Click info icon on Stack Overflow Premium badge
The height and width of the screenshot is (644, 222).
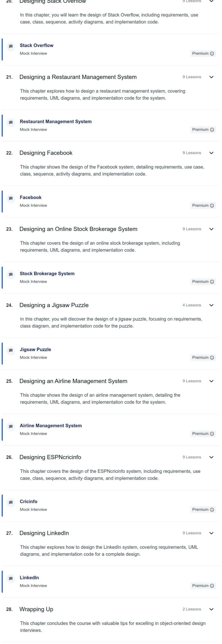coord(212,54)
